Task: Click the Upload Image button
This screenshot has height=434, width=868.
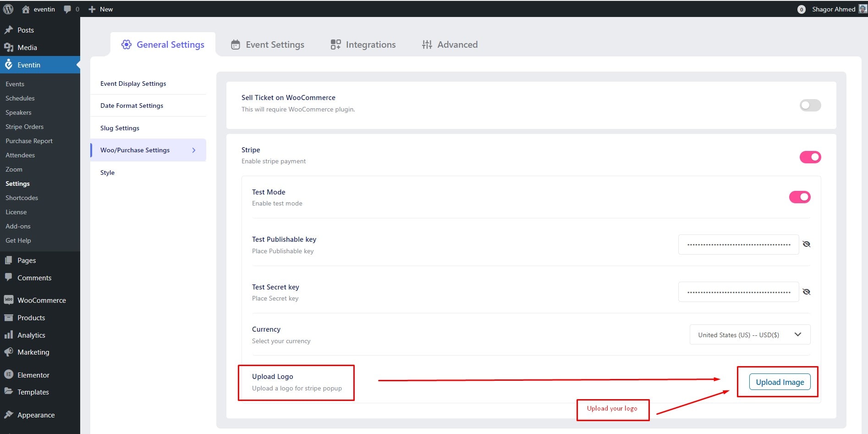Action: (x=780, y=382)
